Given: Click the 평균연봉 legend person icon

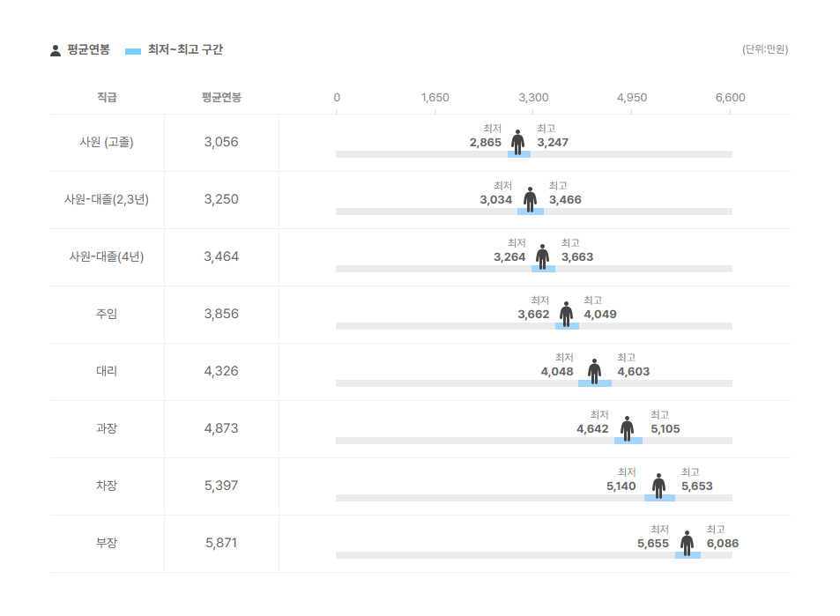Looking at the screenshot, I should (x=56, y=50).
